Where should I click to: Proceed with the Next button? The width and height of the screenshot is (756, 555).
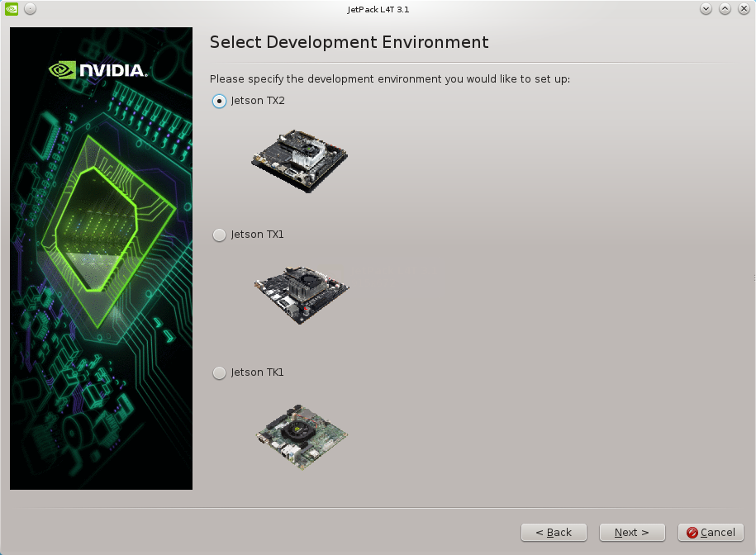pyautogui.click(x=632, y=533)
